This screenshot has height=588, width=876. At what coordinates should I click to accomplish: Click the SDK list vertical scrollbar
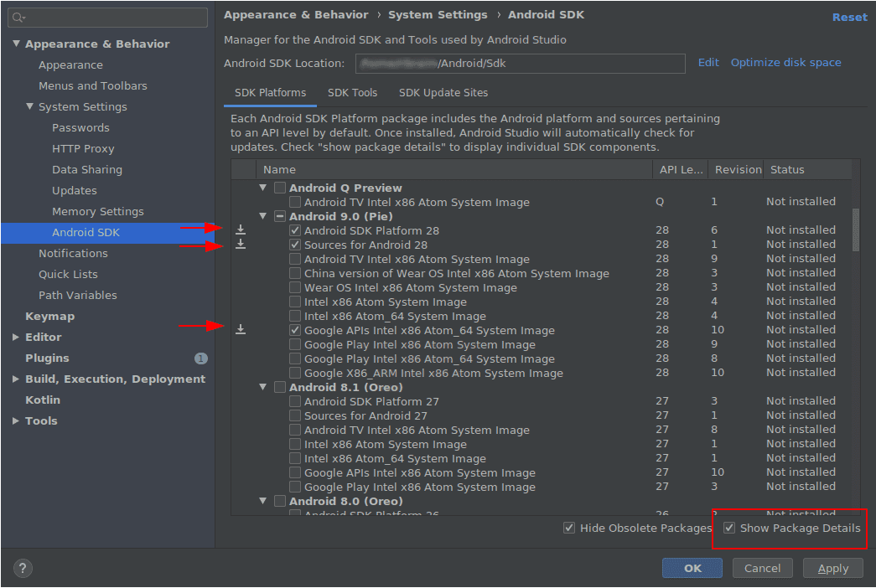[x=855, y=230]
